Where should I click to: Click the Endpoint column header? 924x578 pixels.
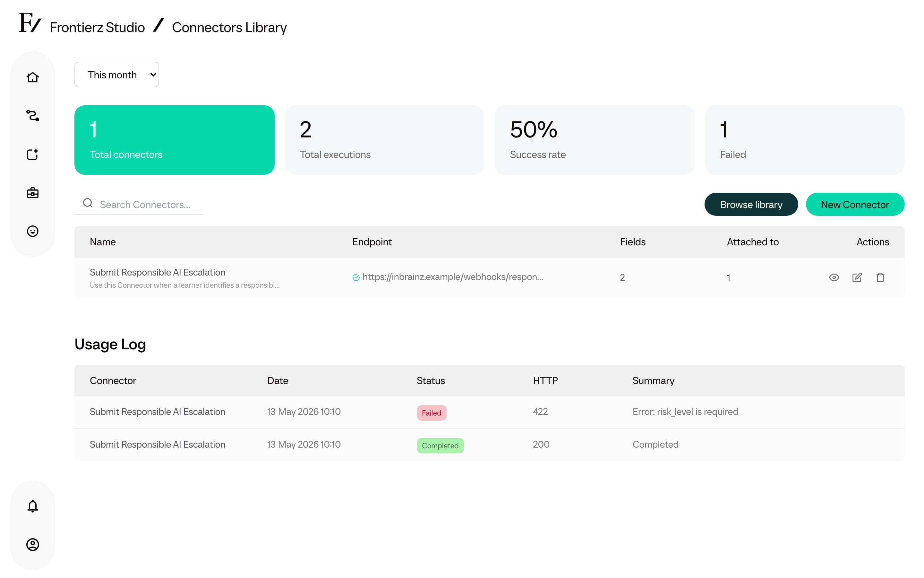(372, 242)
